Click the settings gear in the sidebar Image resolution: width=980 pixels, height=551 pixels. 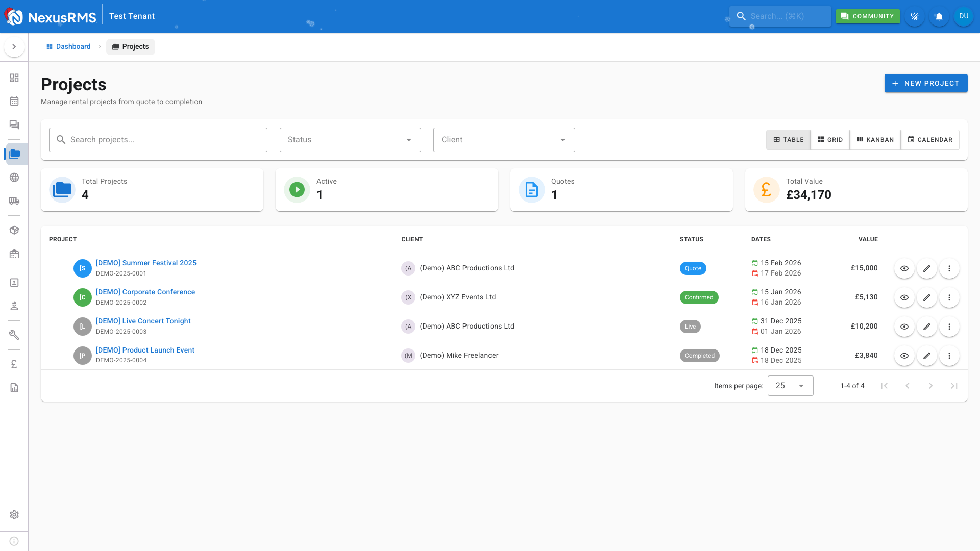[x=14, y=515]
